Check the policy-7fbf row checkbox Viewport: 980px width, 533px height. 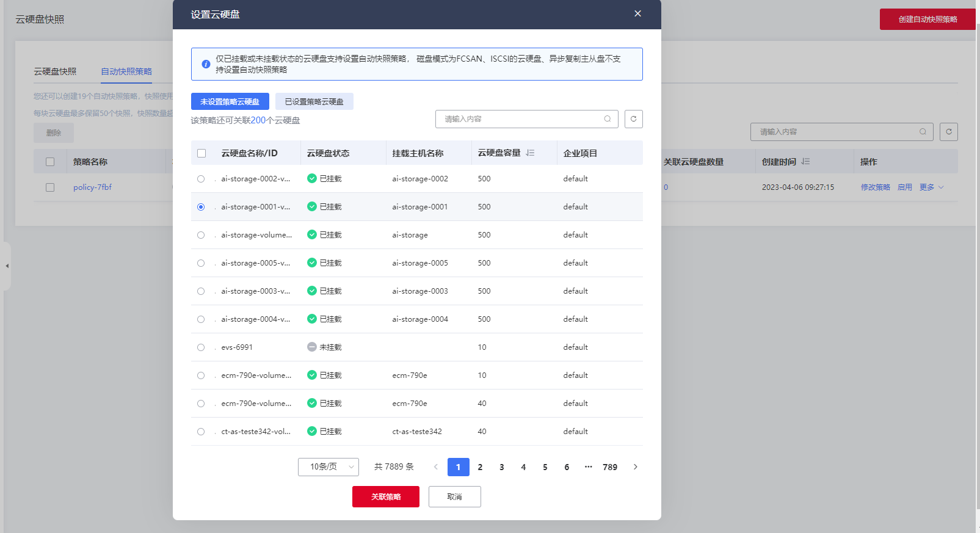(50, 187)
